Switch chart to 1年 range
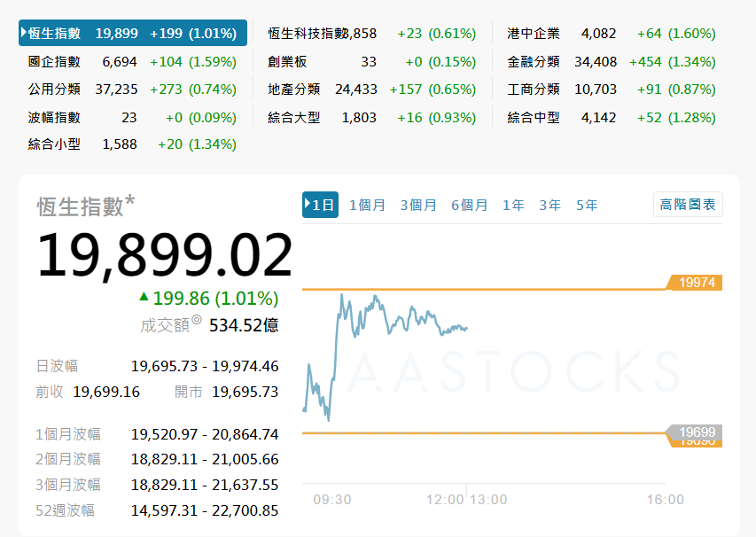The width and height of the screenshot is (756, 537). (513, 205)
